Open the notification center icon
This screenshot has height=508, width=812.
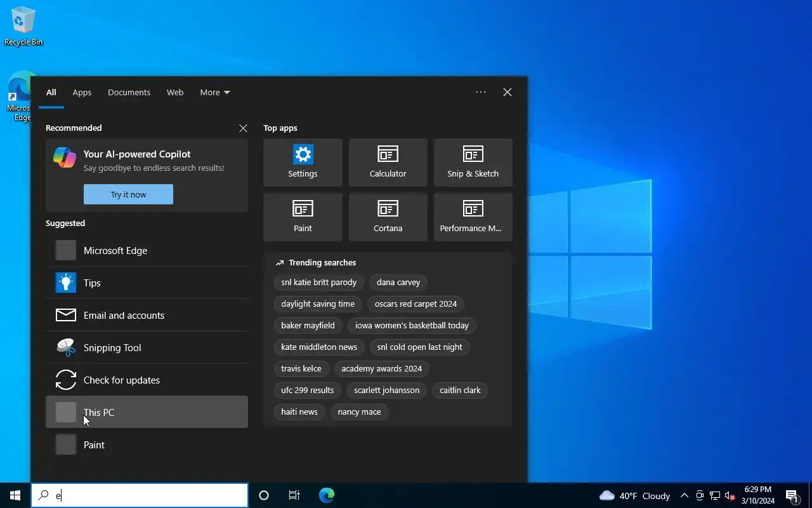pyautogui.click(x=792, y=495)
